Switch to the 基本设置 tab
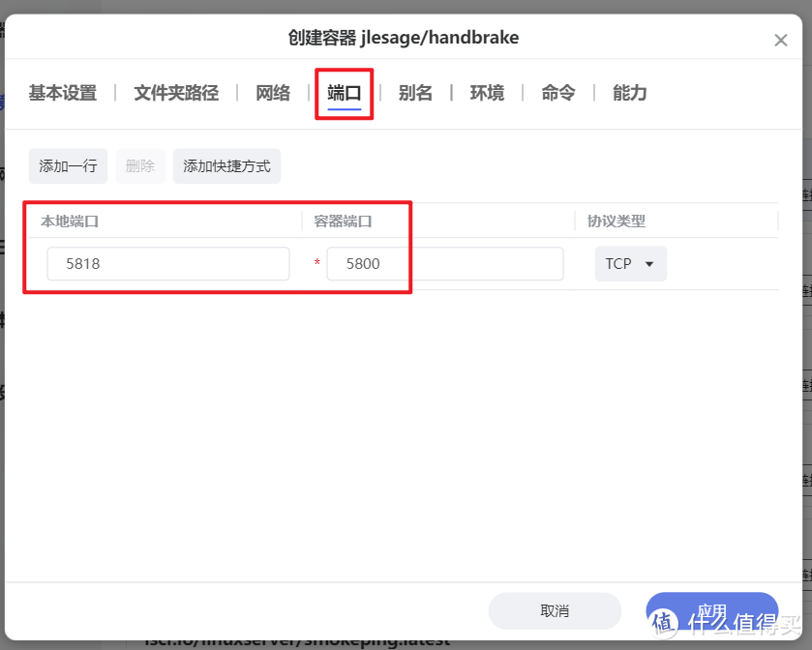The width and height of the screenshot is (812, 650). click(x=61, y=93)
